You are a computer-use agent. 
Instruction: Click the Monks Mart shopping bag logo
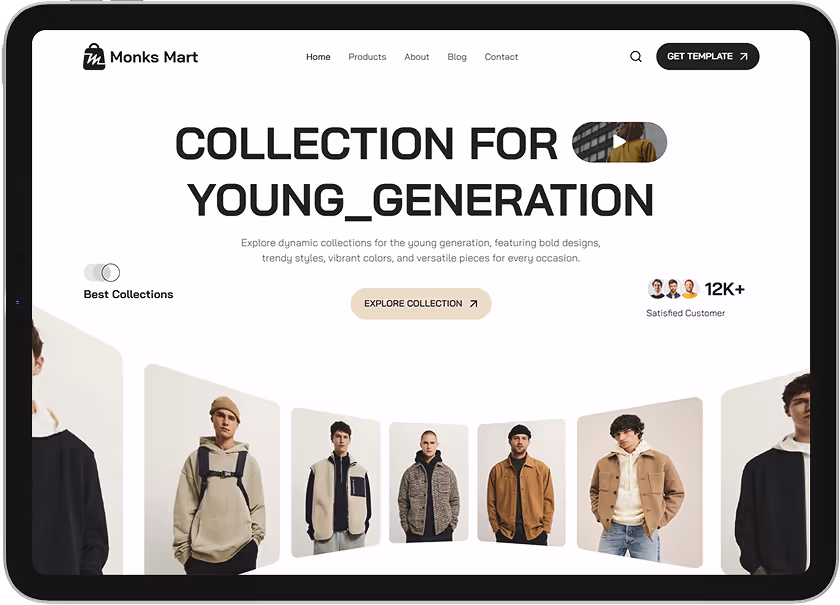(94, 56)
